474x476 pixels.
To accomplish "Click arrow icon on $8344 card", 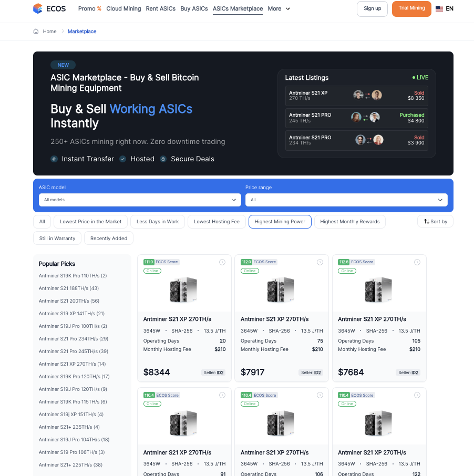I will coord(222,262).
